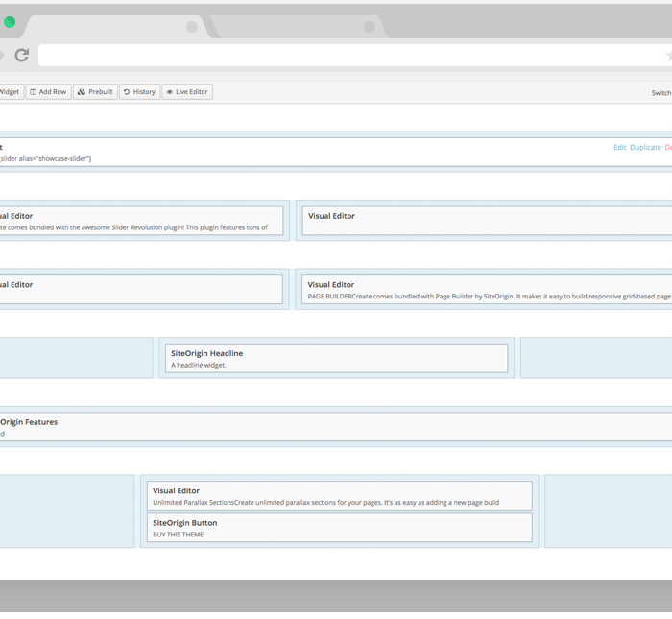Click the browser reload icon
This screenshot has height=619, width=672.
click(22, 55)
